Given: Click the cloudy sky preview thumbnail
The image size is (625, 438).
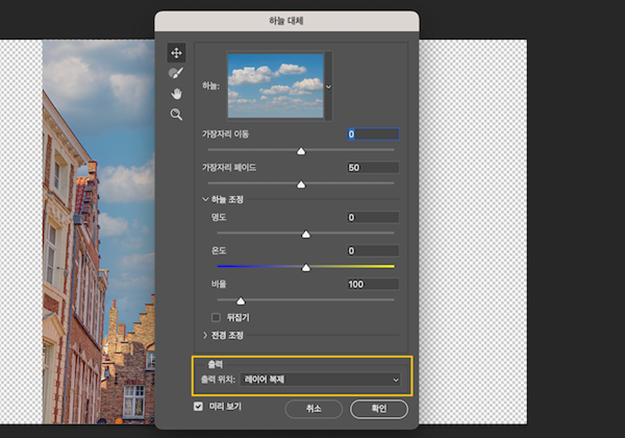Looking at the screenshot, I should pos(275,86).
